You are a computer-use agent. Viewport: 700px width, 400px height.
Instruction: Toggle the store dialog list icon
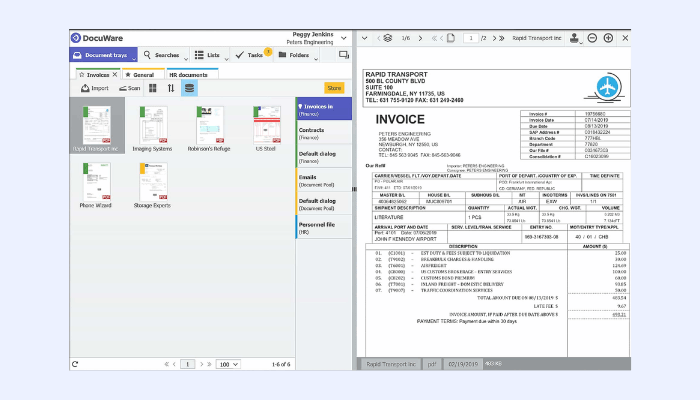(189, 88)
